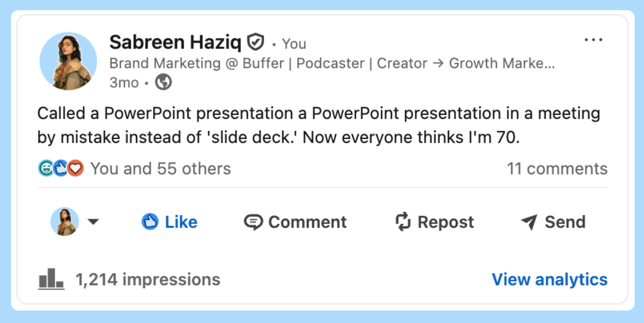Click the 1,214 impressions text
Screen dimensions: 644x323
point(148,279)
